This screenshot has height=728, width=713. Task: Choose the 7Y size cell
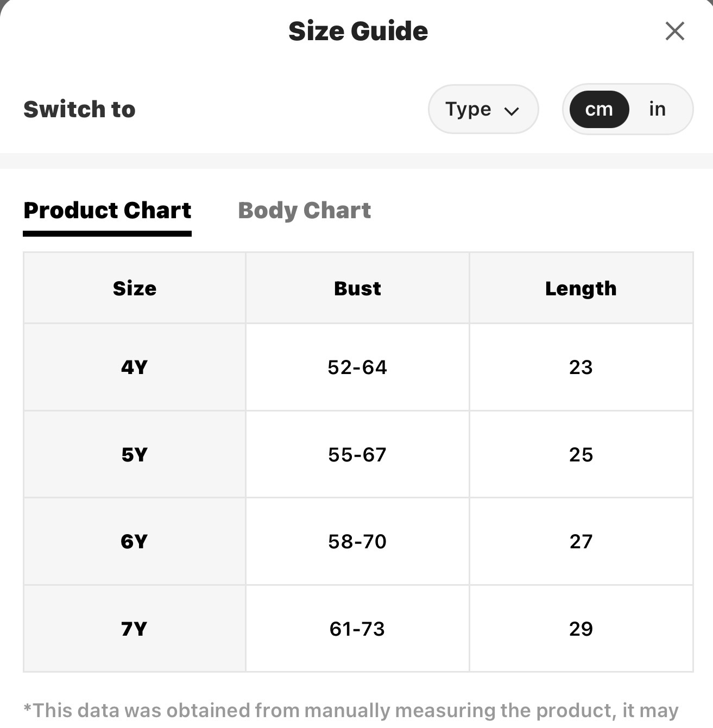(135, 629)
